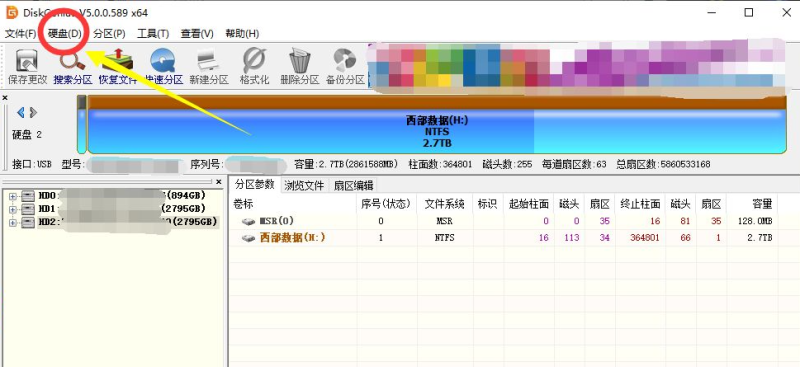The height and width of the screenshot is (367, 800).
Task: Click the Backup Partition (备份分区) icon
Action: pyautogui.click(x=345, y=60)
